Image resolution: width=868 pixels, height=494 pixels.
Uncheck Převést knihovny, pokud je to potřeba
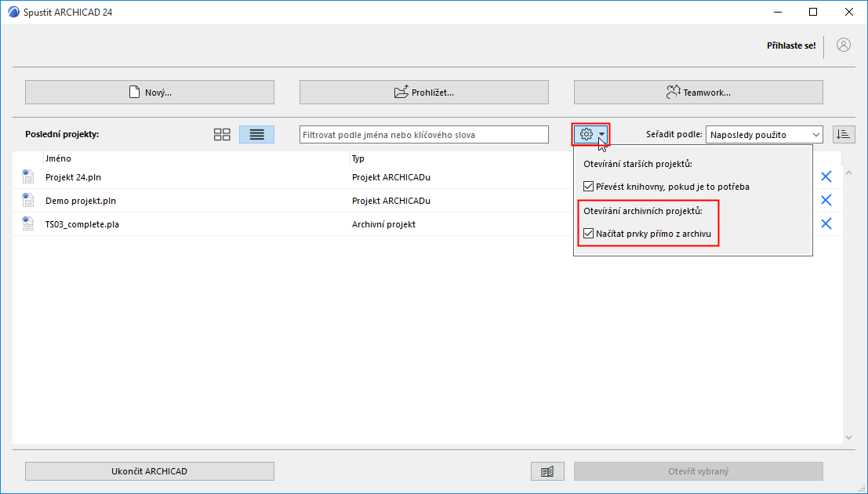(x=587, y=186)
